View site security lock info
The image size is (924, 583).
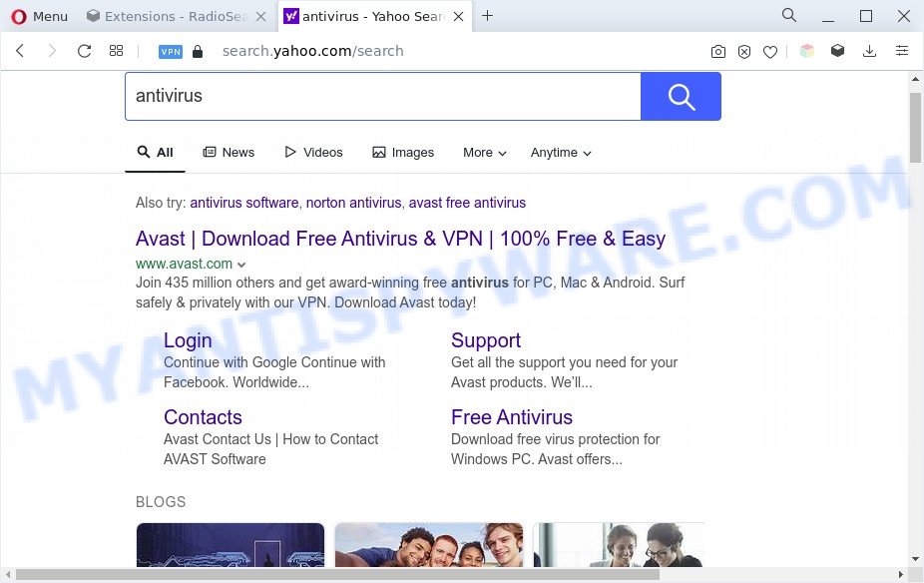tap(198, 51)
